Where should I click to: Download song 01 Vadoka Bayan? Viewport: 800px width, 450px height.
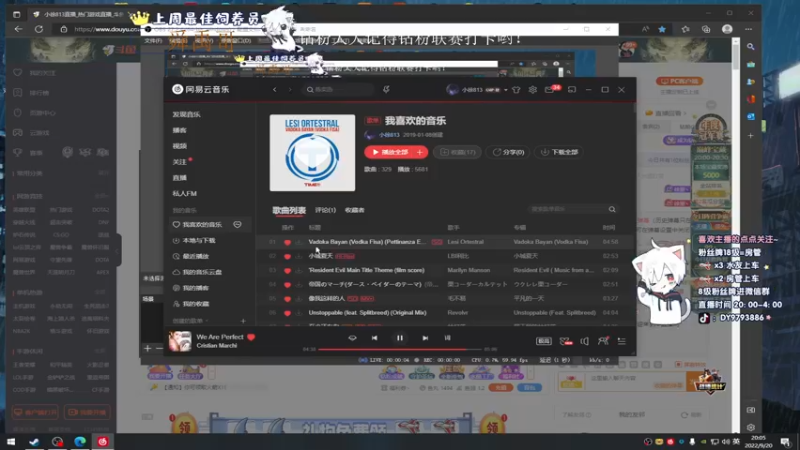point(298,242)
